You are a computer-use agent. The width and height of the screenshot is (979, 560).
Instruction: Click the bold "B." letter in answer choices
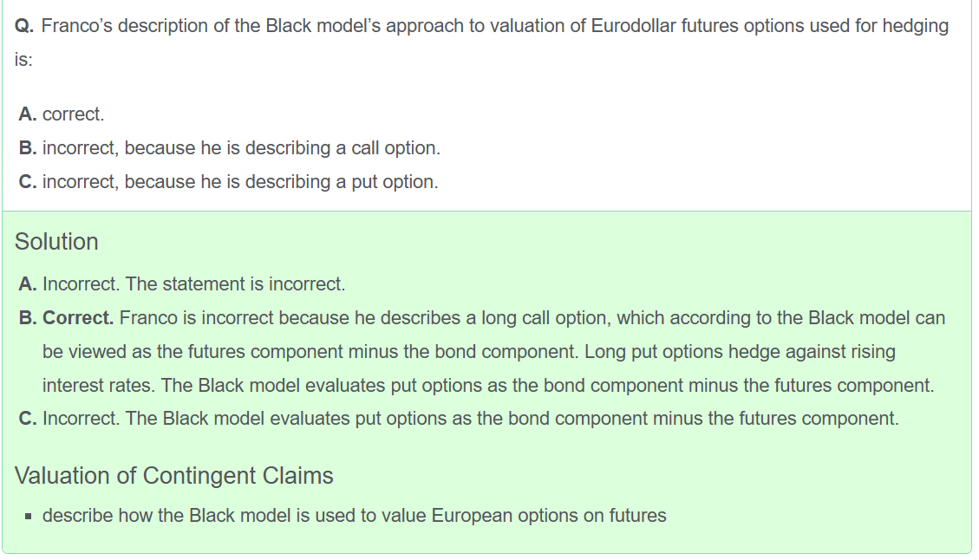(x=27, y=148)
